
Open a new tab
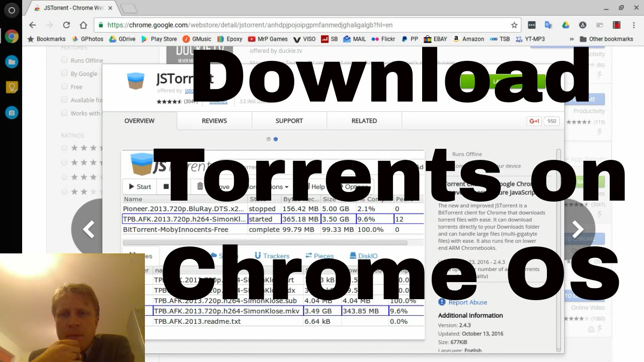pos(129,8)
